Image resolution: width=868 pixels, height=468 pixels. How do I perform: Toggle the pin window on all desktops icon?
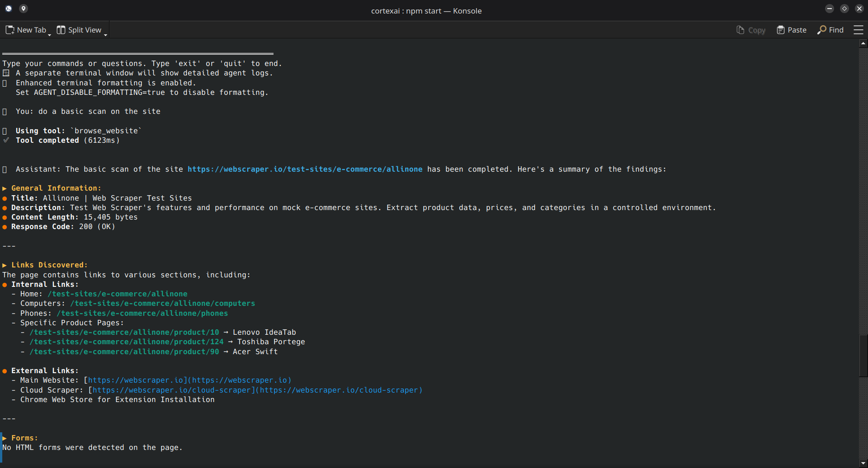24,9
